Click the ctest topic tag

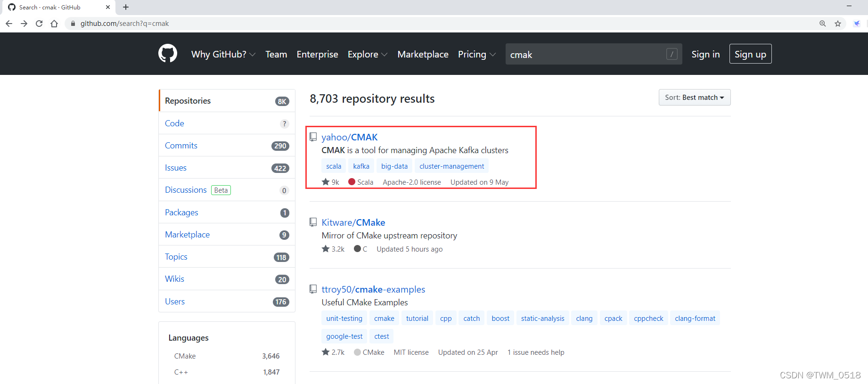382,336
